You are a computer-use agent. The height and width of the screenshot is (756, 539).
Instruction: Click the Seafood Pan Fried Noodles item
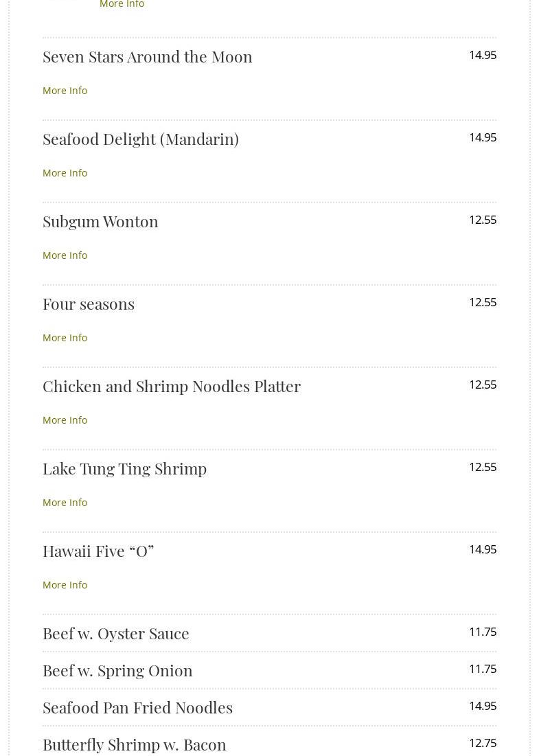pos(137,707)
